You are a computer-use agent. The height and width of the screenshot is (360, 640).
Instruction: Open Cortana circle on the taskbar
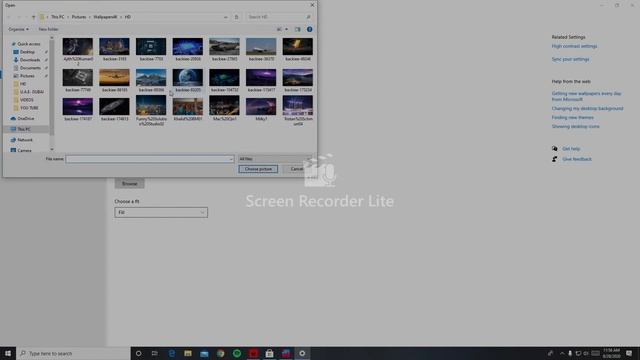[138, 353]
